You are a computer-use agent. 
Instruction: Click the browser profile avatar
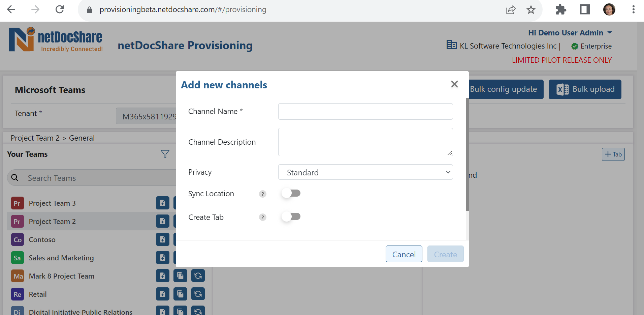pos(609,9)
